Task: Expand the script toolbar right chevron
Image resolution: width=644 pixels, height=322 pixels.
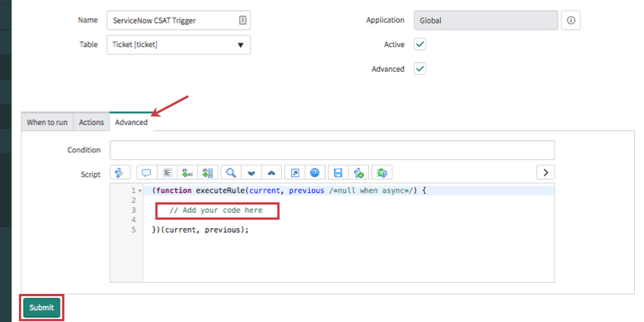Action: pyautogui.click(x=546, y=173)
